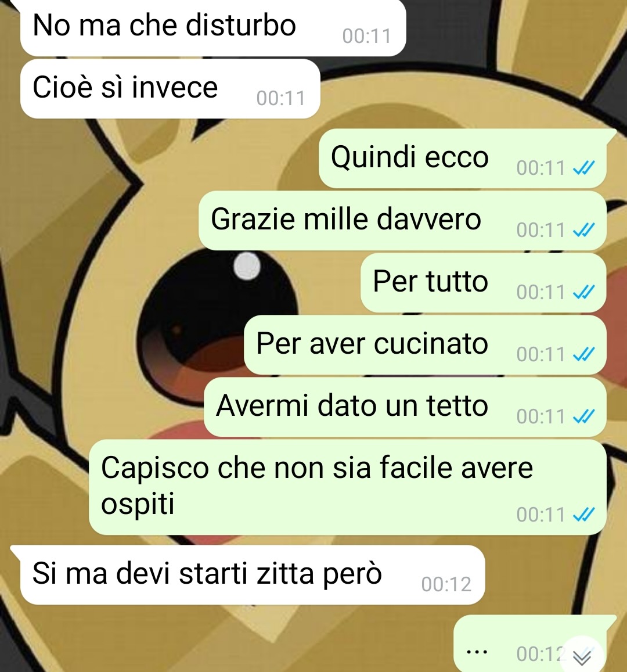
Task: Tap the 00:12 timestamp on received message
Action: (446, 584)
